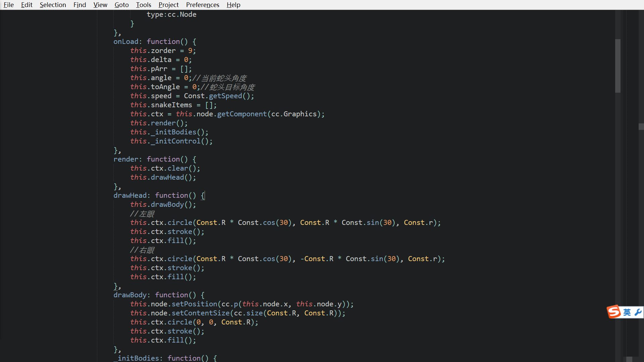Screen dimensions: 644x362
Task: Open the Tools menu
Action: point(144,5)
